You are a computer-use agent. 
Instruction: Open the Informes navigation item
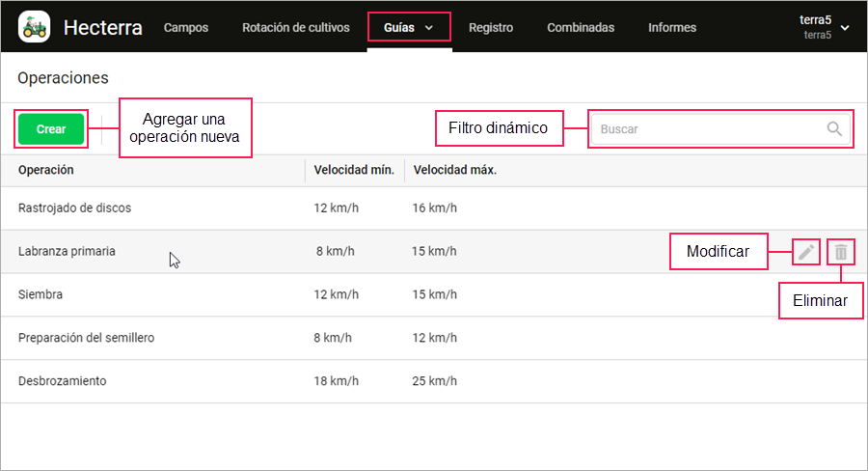672,28
